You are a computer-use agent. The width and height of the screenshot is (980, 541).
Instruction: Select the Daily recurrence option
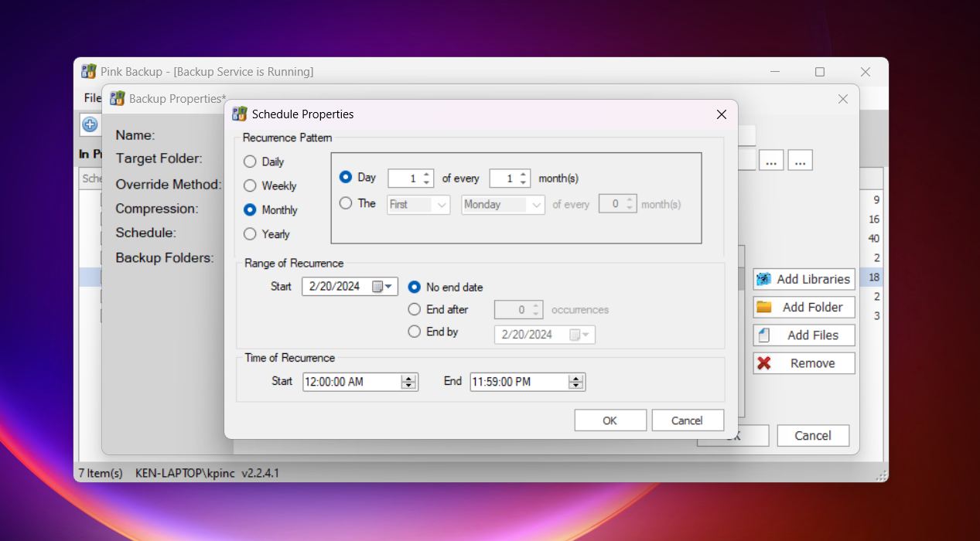pyautogui.click(x=250, y=162)
